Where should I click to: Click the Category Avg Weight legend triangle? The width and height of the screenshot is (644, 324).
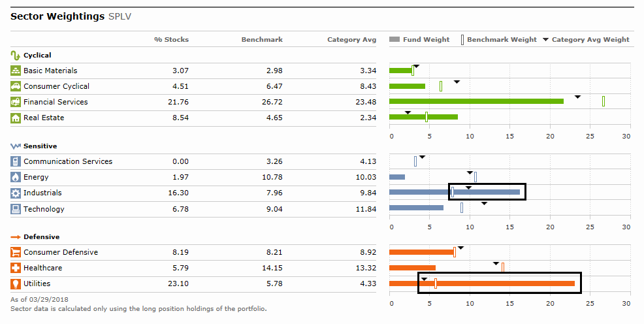point(545,40)
